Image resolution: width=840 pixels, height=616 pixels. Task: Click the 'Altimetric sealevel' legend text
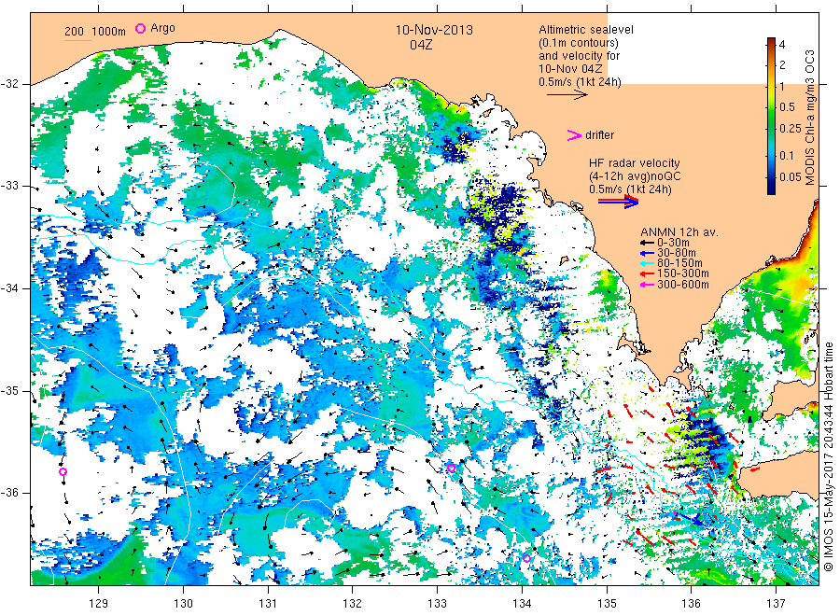click(586, 30)
